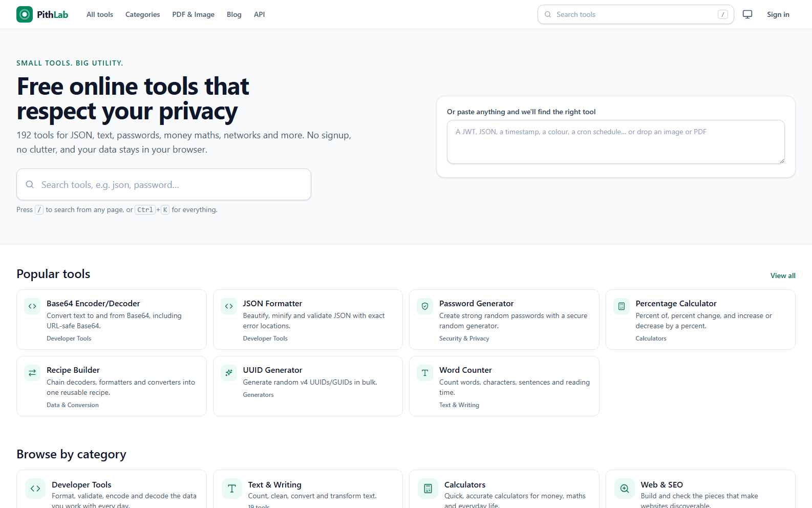
Task: Open the PDF & Image nav item
Action: click(x=194, y=14)
